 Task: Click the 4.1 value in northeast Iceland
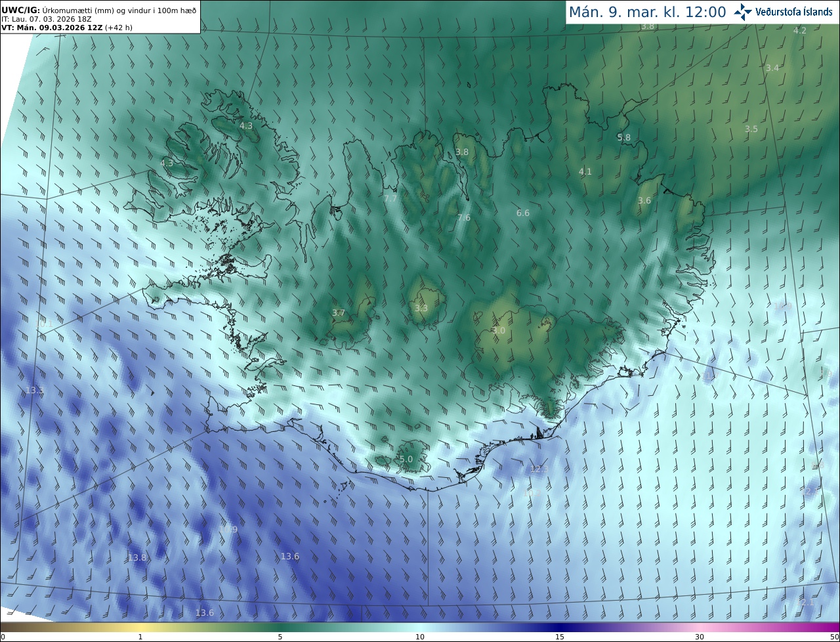coord(585,172)
